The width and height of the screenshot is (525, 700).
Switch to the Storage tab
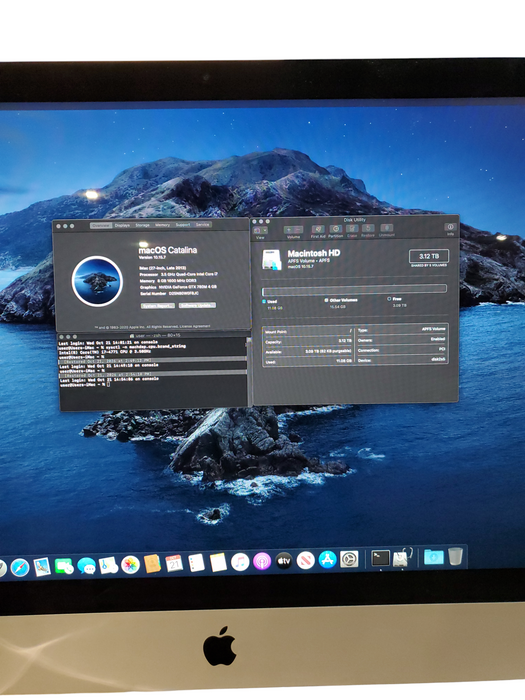[x=142, y=225]
